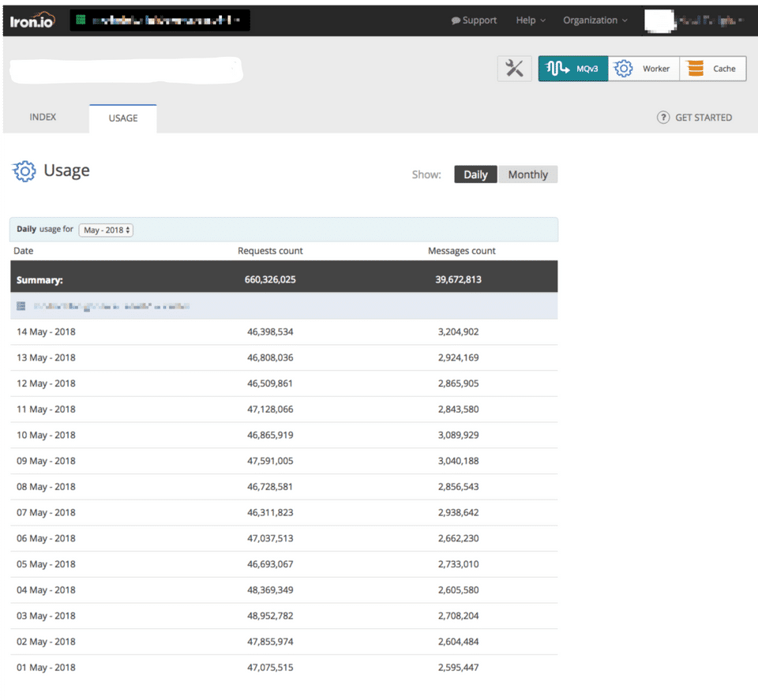
Task: Click the gear icon beside Usage heading
Action: coord(24,171)
